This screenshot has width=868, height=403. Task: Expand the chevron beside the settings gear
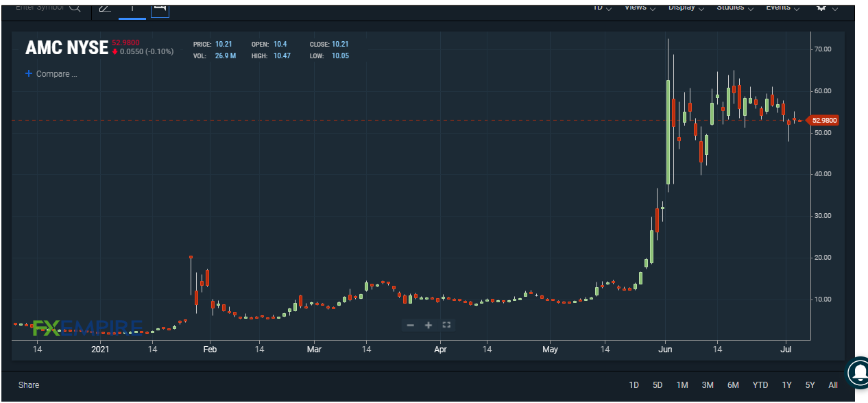click(x=836, y=8)
